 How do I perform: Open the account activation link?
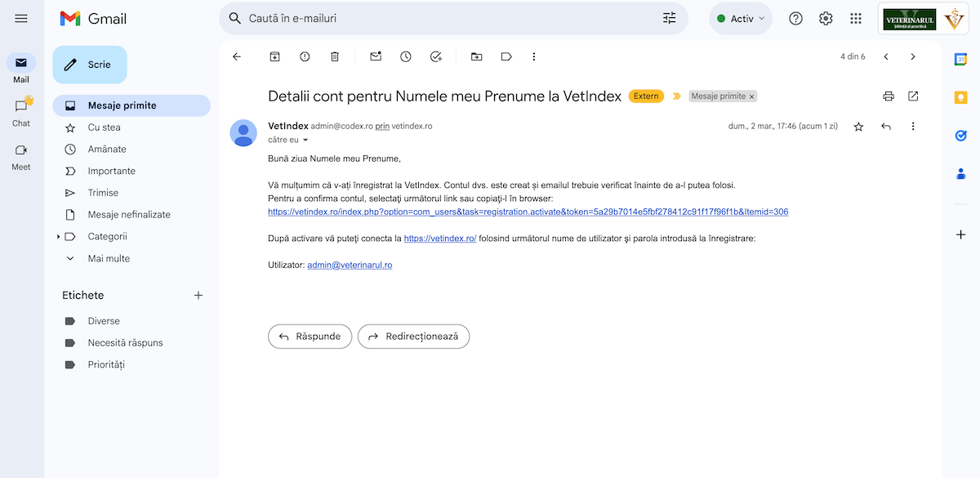[x=528, y=212]
